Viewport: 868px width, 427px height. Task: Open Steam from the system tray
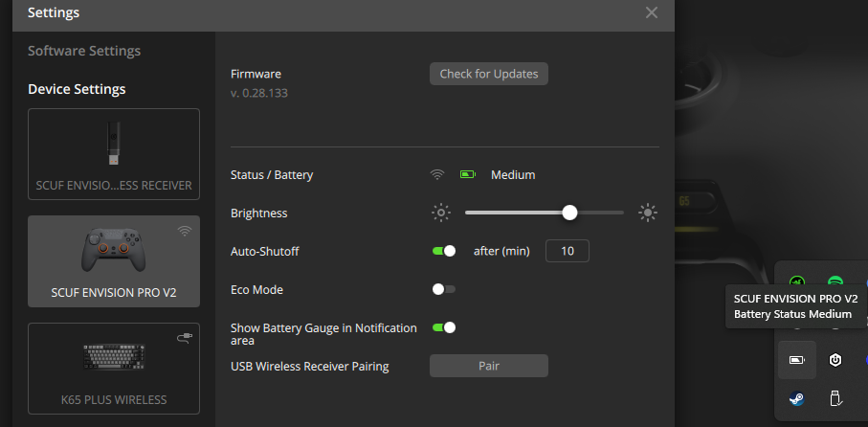[x=797, y=398]
